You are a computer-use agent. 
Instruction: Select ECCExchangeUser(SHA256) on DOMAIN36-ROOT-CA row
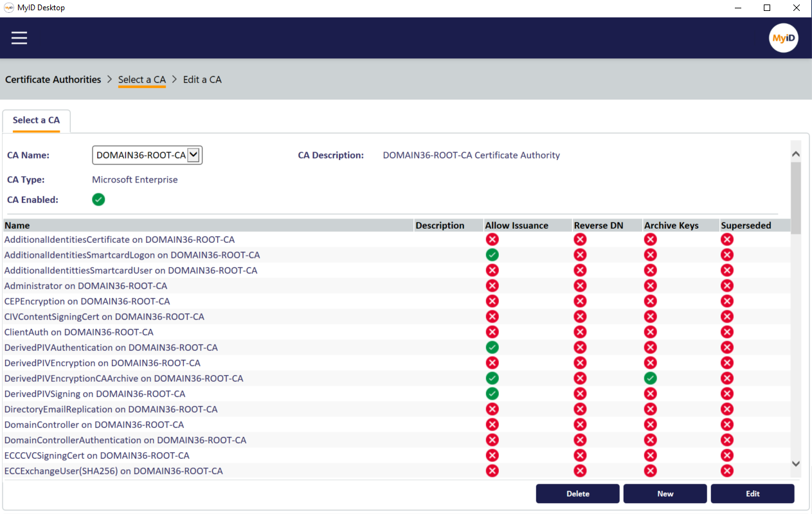click(397, 471)
